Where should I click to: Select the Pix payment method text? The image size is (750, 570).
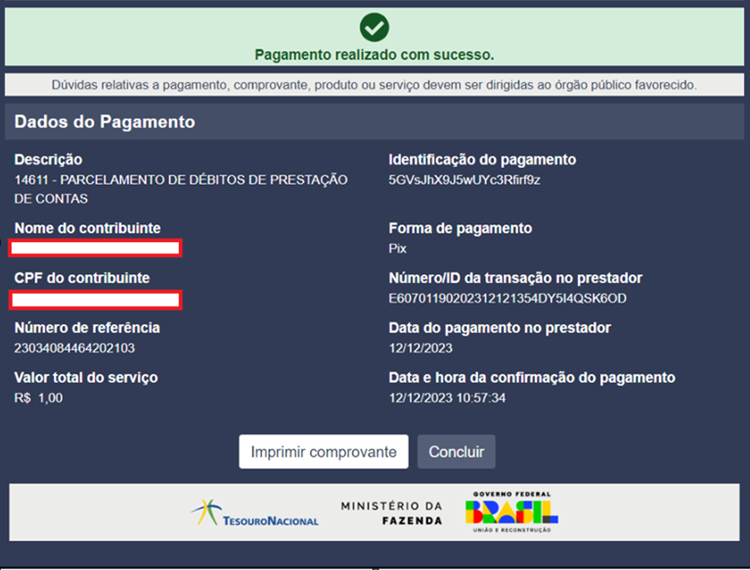pyautogui.click(x=397, y=249)
